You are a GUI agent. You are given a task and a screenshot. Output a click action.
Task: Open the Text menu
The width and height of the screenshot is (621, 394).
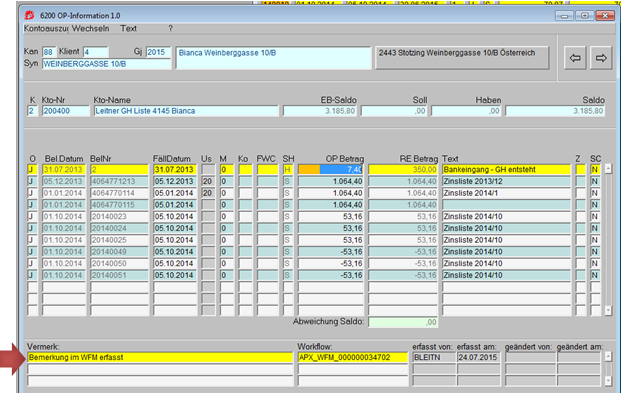(x=128, y=29)
